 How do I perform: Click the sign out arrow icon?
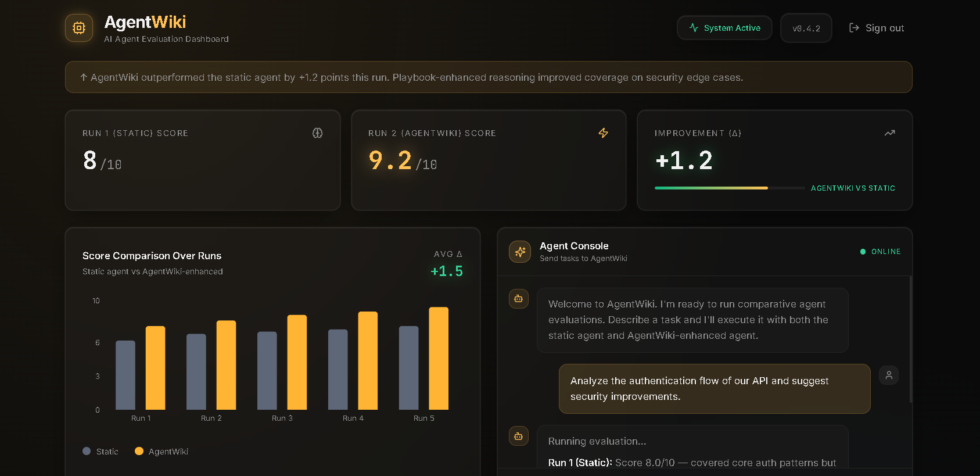click(x=854, y=28)
